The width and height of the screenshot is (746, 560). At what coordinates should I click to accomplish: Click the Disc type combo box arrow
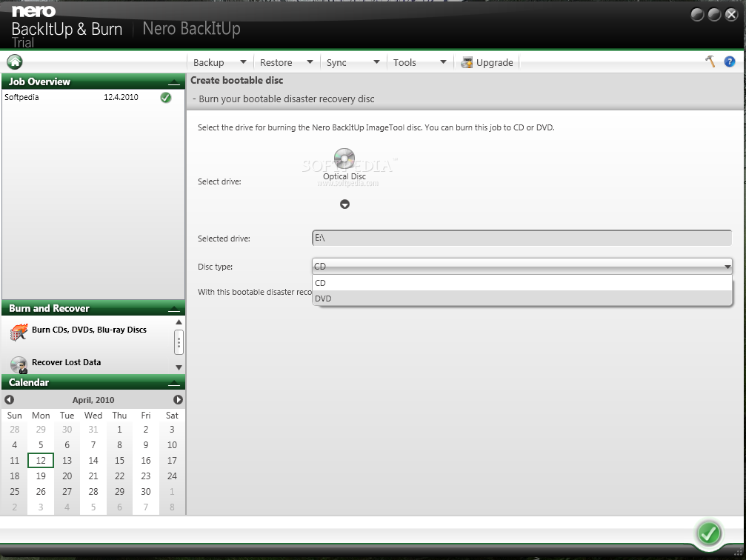(x=727, y=267)
